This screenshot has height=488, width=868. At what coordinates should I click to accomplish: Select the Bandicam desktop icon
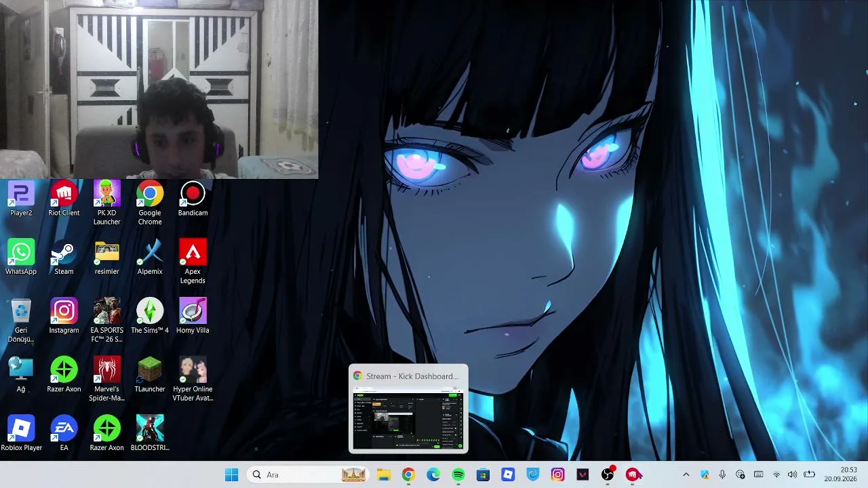[193, 199]
